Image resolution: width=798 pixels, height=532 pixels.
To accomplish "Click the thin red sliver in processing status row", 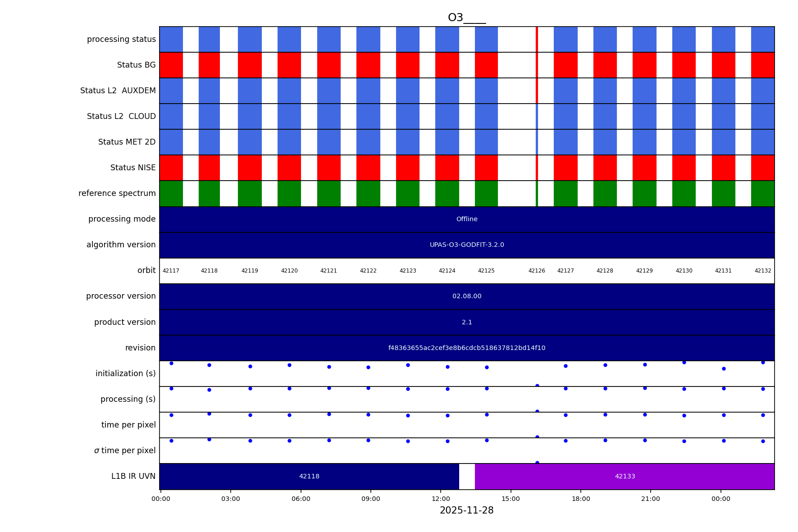I will click(537, 39).
